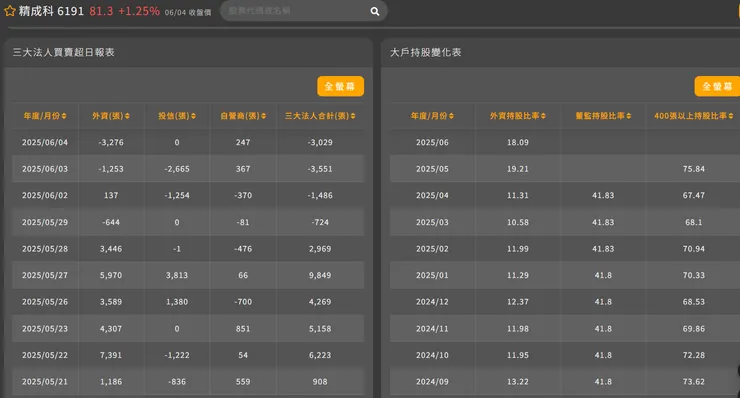The width and height of the screenshot is (740, 398).
Task: Click foreign value -644
Action: click(111, 222)
